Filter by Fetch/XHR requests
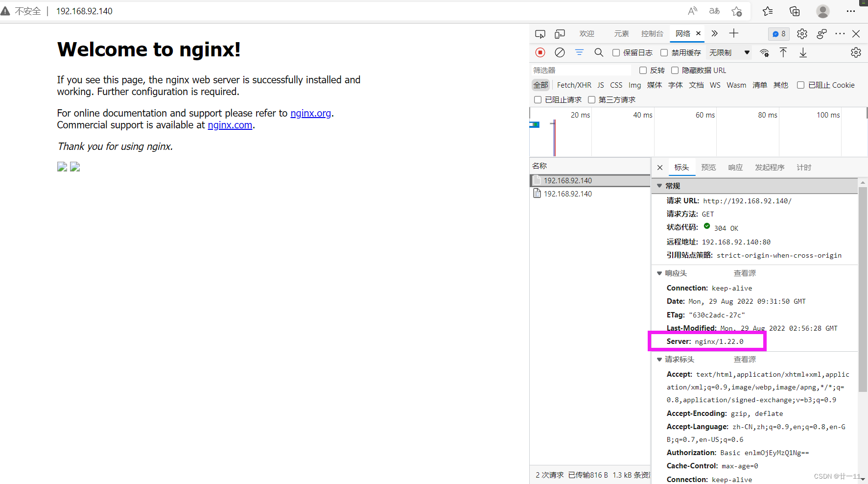 coord(574,85)
